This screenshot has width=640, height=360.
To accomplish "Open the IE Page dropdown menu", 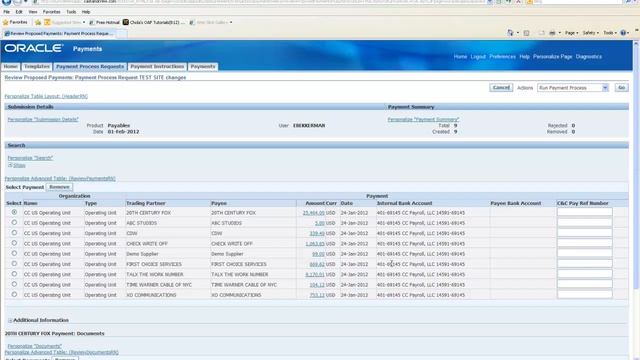I will tap(571, 33).
